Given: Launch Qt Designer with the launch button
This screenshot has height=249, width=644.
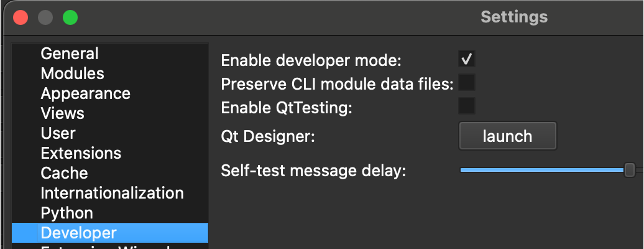Looking at the screenshot, I should coord(508,136).
